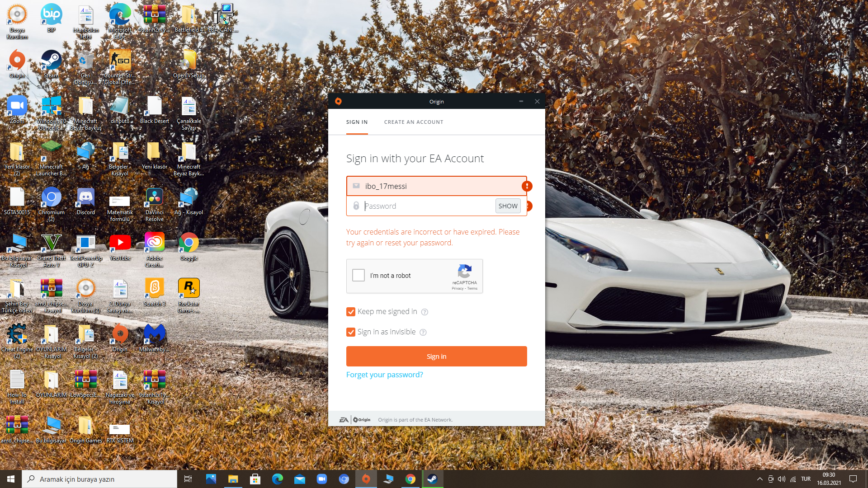Switch to Create an Account tab
Image resolution: width=868 pixels, height=488 pixels.
tap(413, 122)
